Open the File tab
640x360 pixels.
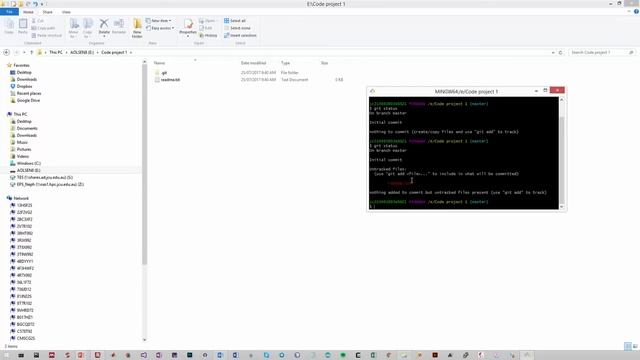(9, 12)
